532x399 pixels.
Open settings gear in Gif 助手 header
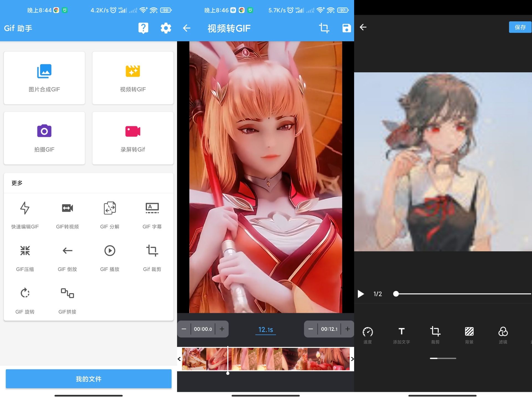(166, 28)
